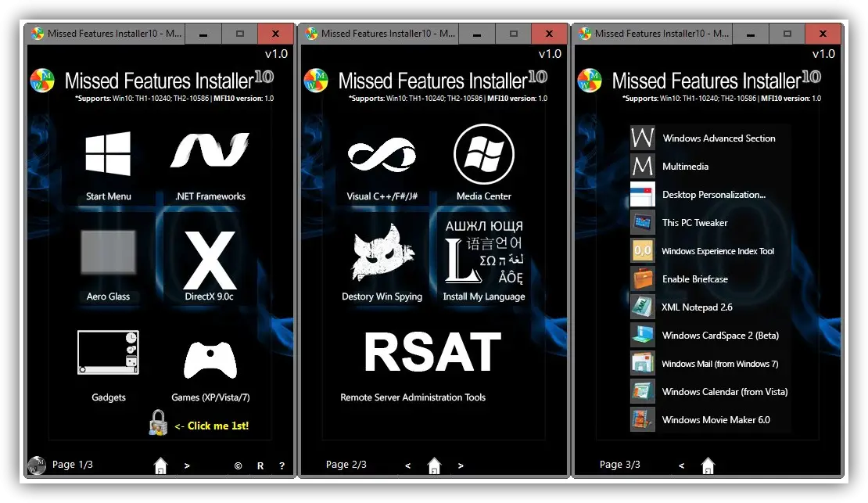Image resolution: width=868 pixels, height=503 pixels.
Task: Click the M icon for Multimedia
Action: (x=643, y=166)
